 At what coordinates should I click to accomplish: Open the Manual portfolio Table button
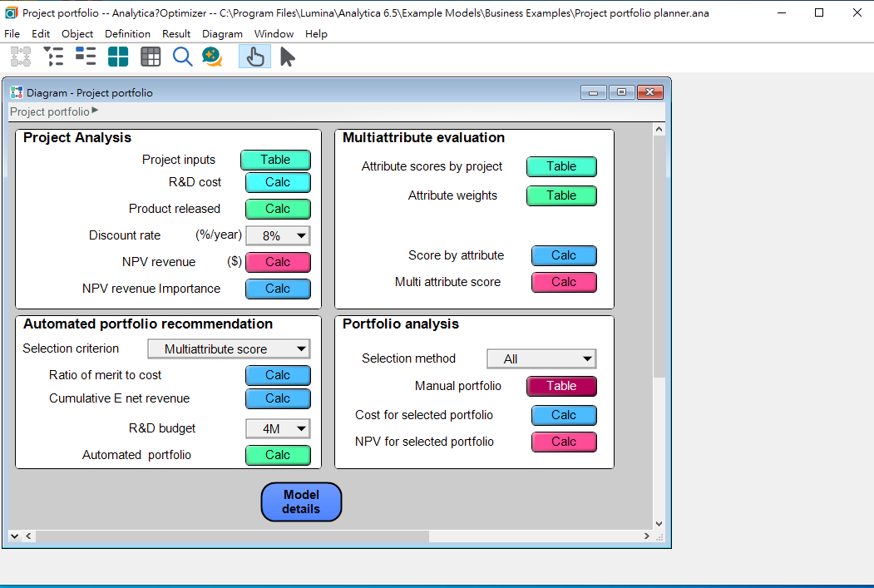click(561, 386)
